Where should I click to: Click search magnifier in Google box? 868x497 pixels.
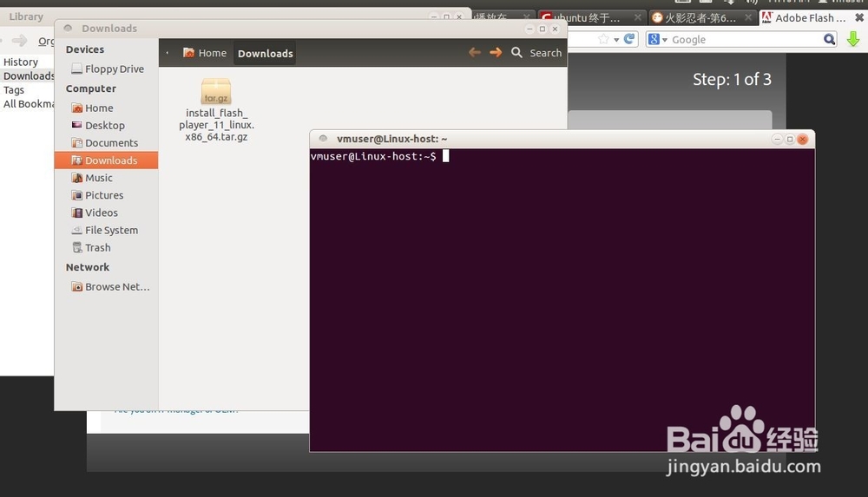point(829,39)
